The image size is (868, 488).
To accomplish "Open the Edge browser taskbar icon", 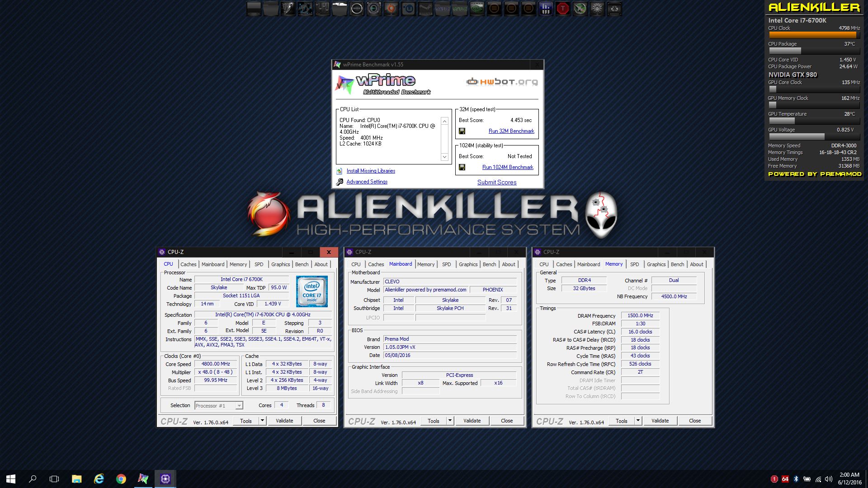I will point(99,479).
